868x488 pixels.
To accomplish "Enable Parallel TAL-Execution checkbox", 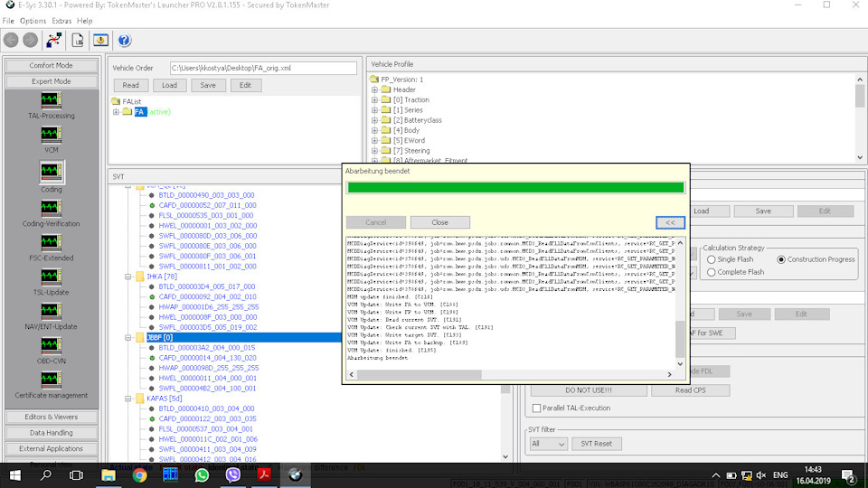I will point(536,408).
